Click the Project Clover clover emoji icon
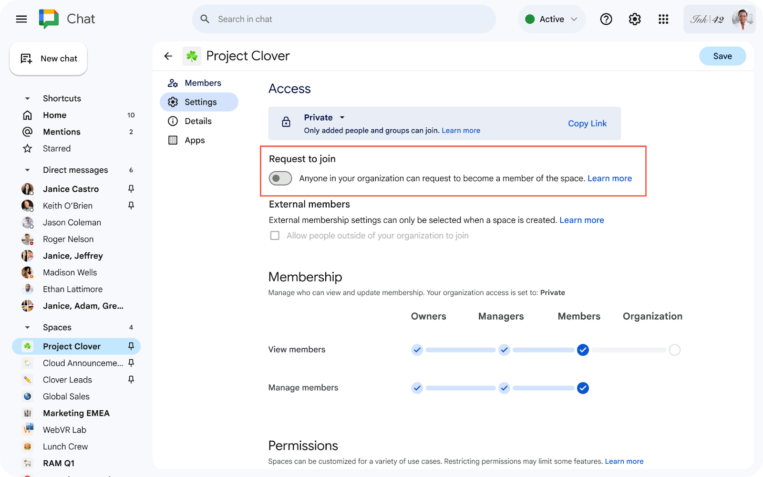Screen dimensions: 763x477 192,56
